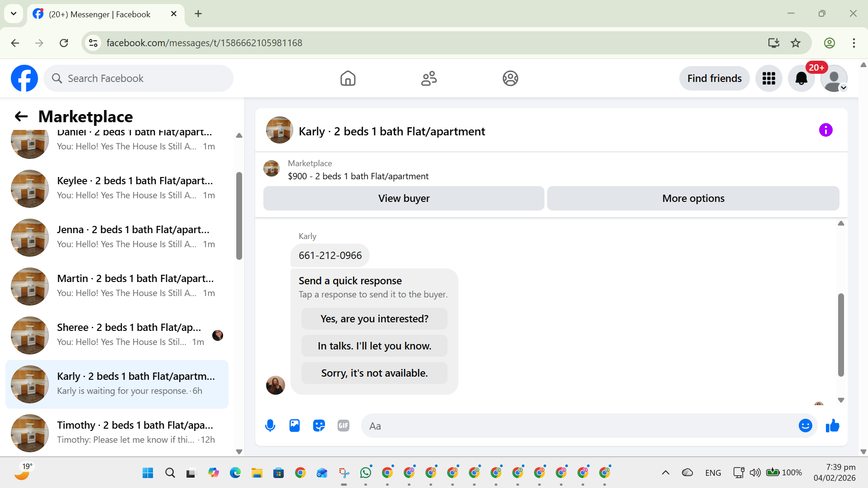Attach a photo to the message
Screen dimensions: 868x488
295,426
